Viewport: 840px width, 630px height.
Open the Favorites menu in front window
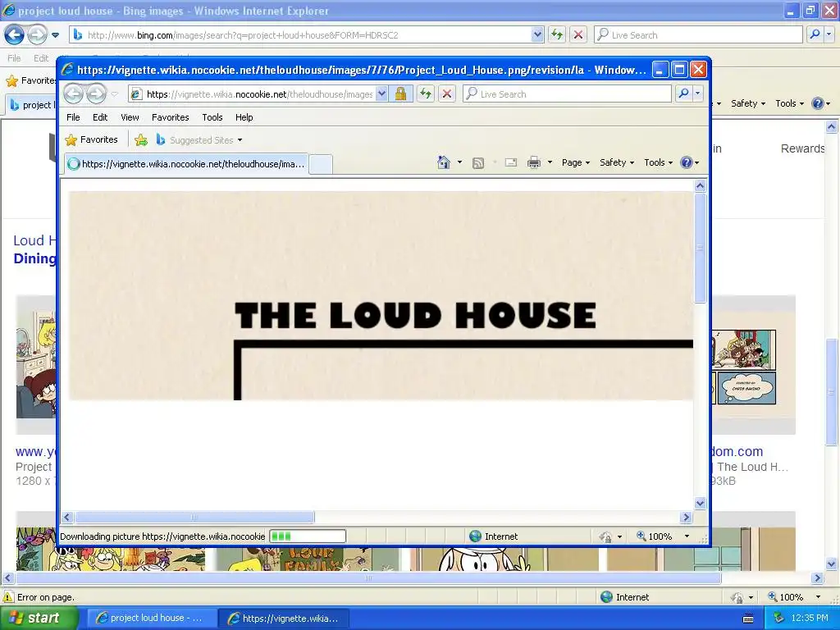pos(171,117)
